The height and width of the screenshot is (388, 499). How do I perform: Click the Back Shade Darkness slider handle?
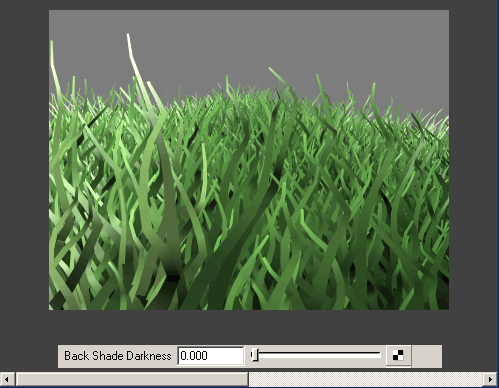255,355
